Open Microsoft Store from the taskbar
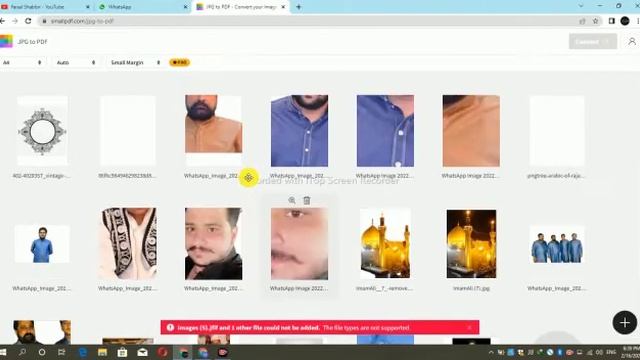The width and height of the screenshot is (640, 360). (122, 352)
